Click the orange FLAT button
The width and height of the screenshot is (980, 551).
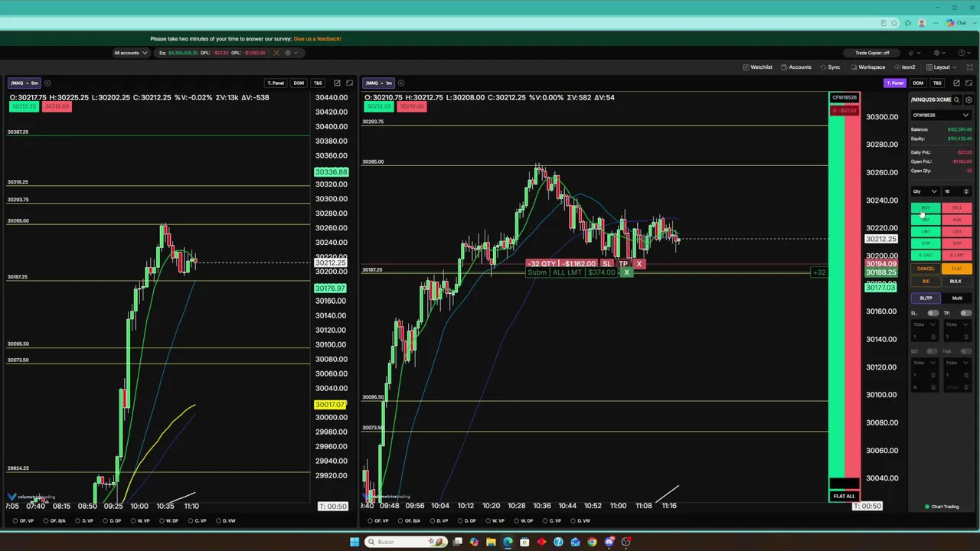click(957, 269)
